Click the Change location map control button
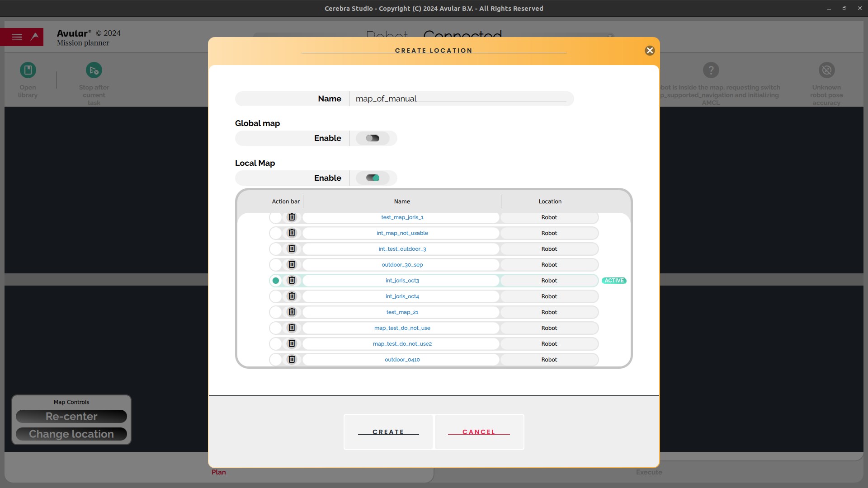 (71, 434)
